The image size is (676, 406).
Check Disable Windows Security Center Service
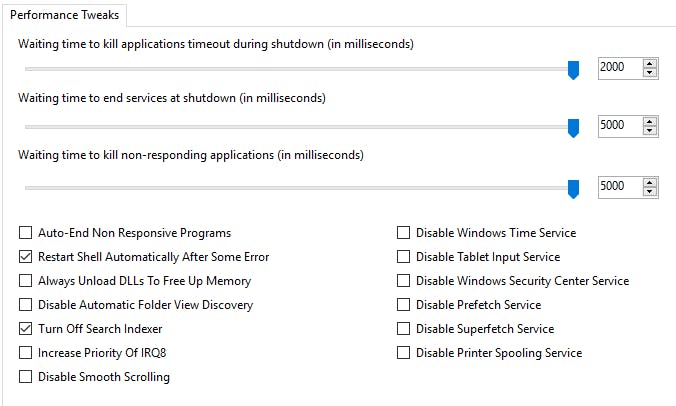404,281
